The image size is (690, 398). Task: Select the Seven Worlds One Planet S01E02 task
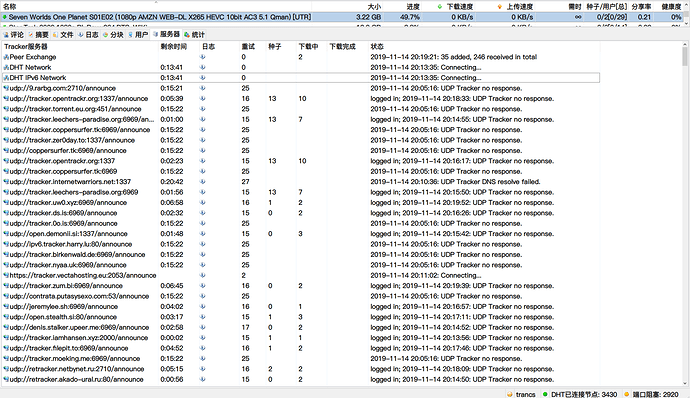pyautogui.click(x=160, y=17)
